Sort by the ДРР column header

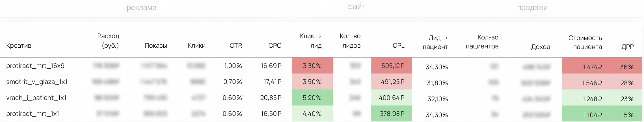pos(627,47)
